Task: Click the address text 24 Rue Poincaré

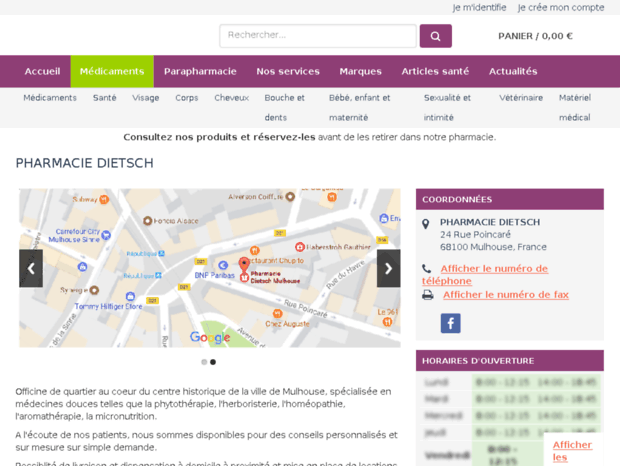Action: click(475, 234)
